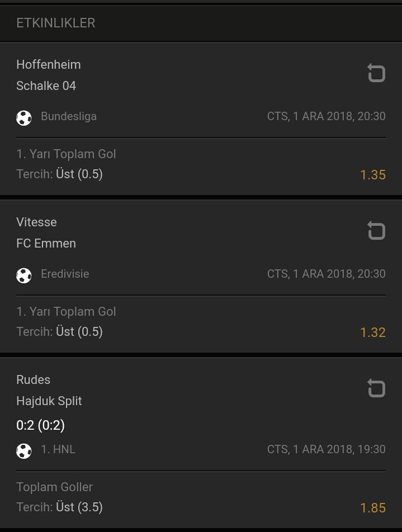Click the Toplam Goller market label
Viewport: 402px width, 532px height.
(x=54, y=487)
